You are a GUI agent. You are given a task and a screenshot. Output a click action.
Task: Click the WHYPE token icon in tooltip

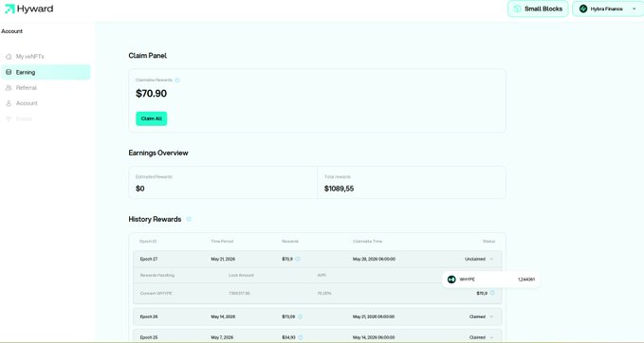[451, 280]
